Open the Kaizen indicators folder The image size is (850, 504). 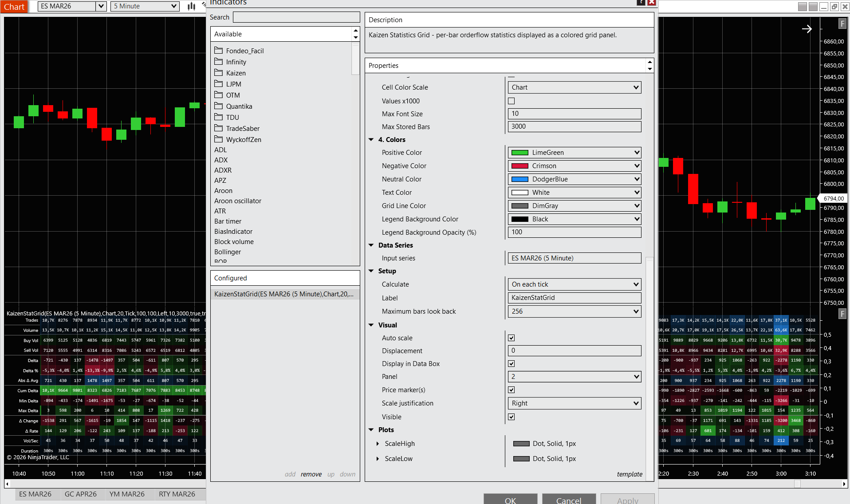tap(236, 73)
